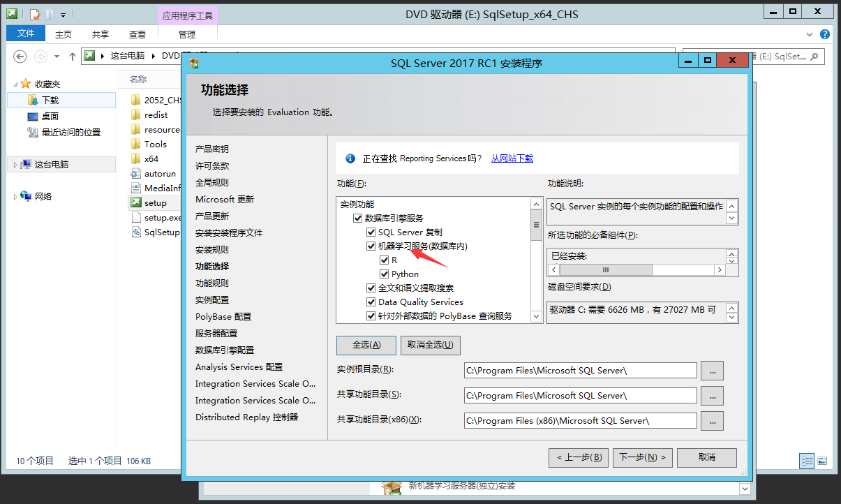Click the autorun file icon
This screenshot has width=841, height=504.
point(135,173)
